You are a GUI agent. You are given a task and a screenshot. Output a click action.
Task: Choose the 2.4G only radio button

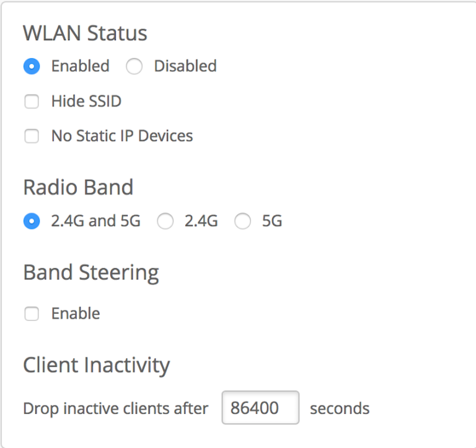165,221
